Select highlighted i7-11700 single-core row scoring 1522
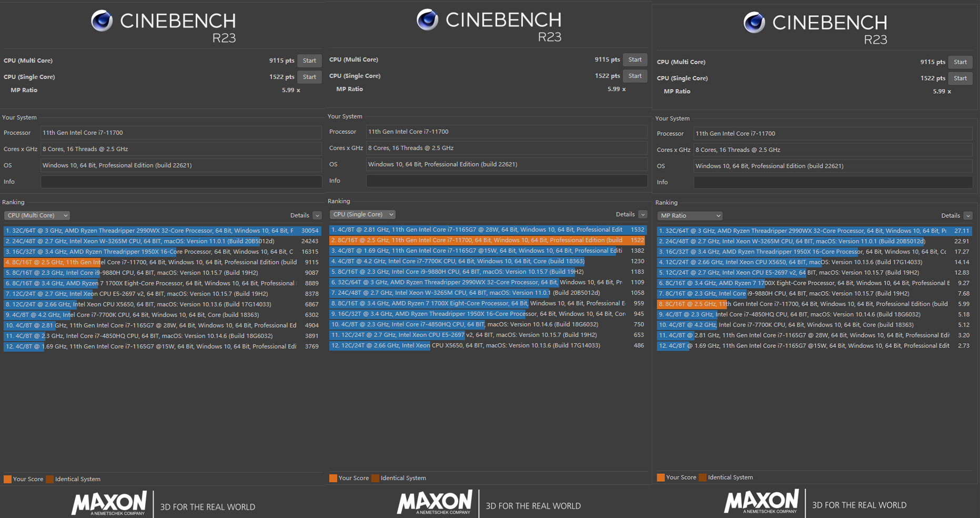980x518 pixels. pos(488,240)
